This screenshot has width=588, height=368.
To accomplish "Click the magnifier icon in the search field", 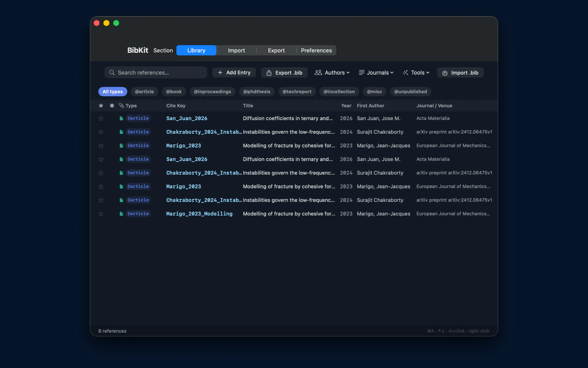I will tap(112, 73).
